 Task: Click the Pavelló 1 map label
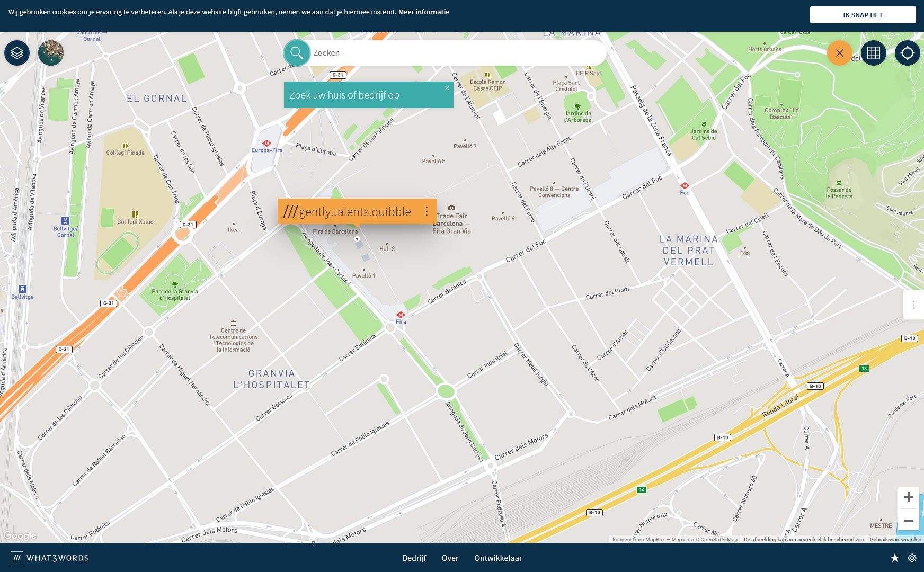click(363, 276)
